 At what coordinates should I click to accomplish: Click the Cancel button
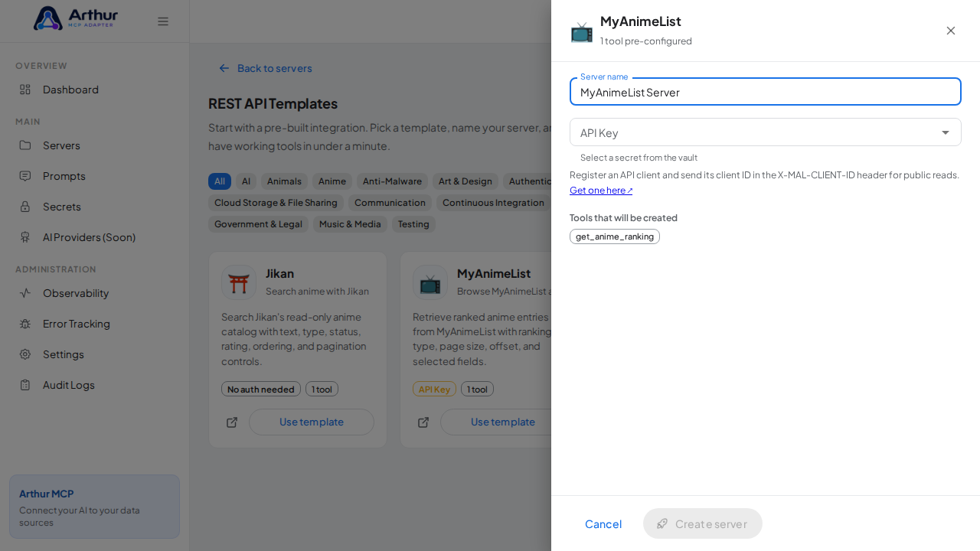[x=603, y=523]
